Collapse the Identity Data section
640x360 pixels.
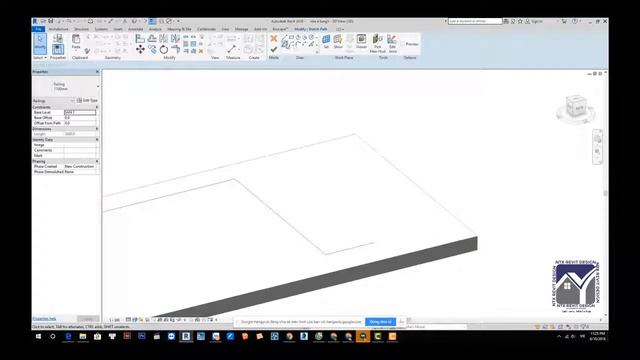(x=97, y=139)
